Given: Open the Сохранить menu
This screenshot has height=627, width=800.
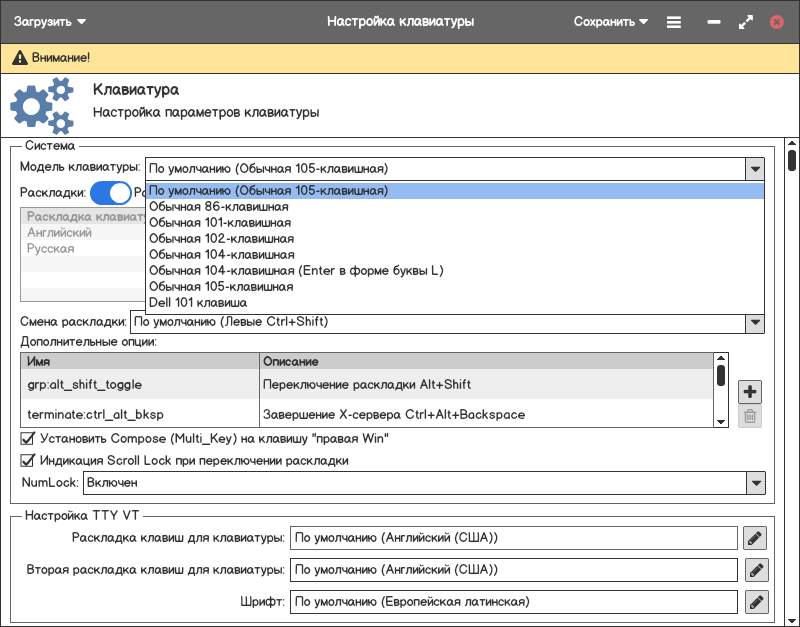Looking at the screenshot, I should 610,21.
